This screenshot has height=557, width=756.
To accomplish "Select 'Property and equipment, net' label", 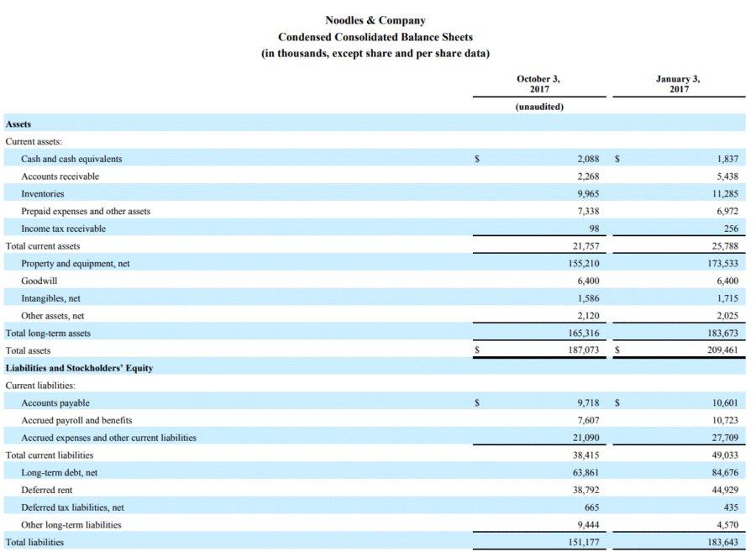I will [76, 264].
